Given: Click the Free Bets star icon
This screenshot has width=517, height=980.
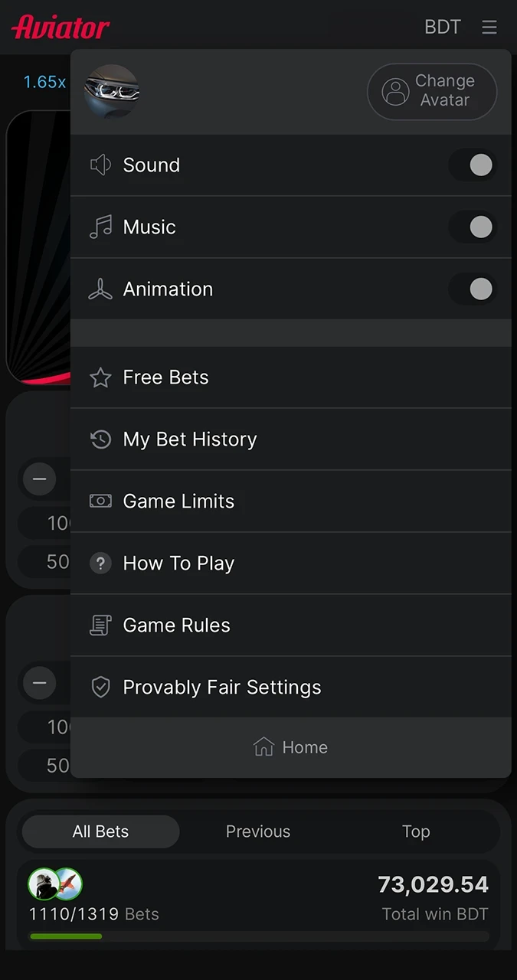Looking at the screenshot, I should 100,377.
